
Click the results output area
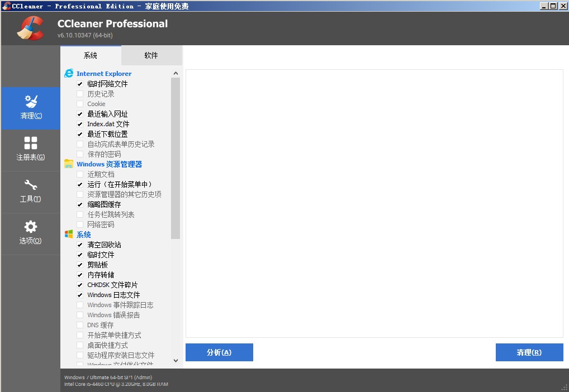pos(374,203)
